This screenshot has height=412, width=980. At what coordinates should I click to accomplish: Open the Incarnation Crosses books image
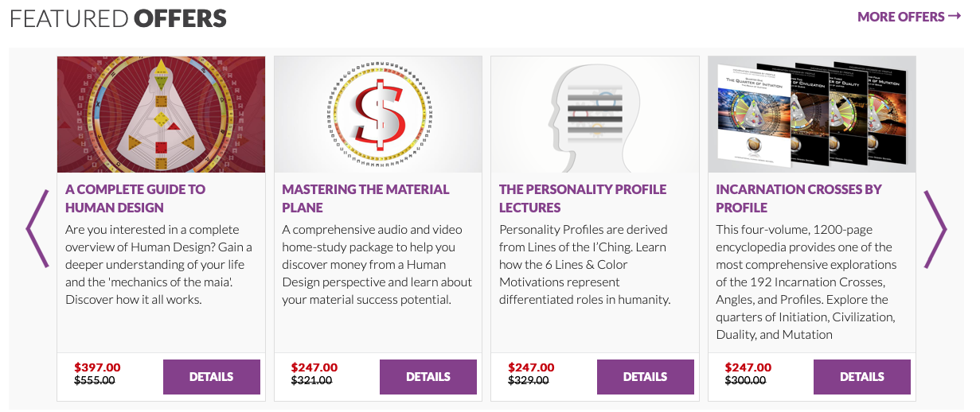[x=811, y=115]
